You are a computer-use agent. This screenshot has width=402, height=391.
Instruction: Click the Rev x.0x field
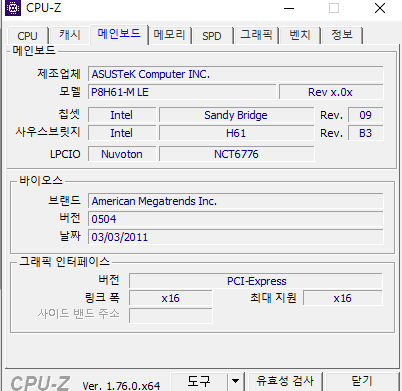[331, 92]
